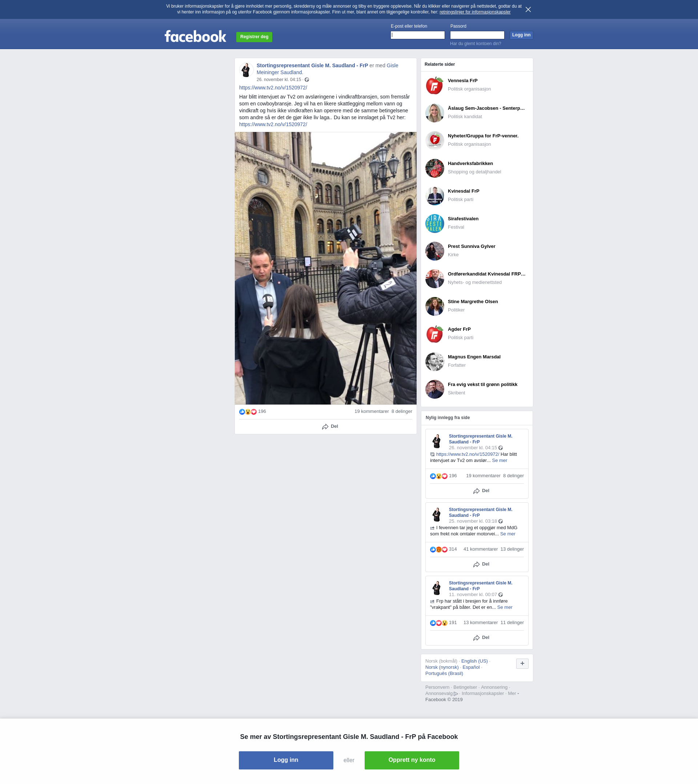Expand 'Se mer' on the MdG post
The width and height of the screenshot is (698, 784).
pos(507,534)
